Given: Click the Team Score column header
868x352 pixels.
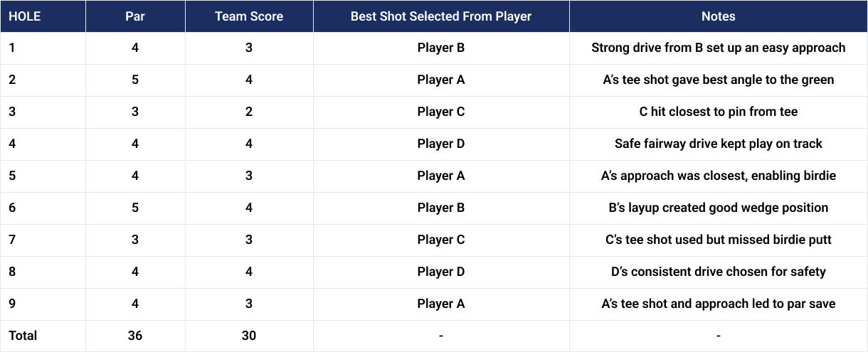Looking at the screenshot, I should [x=249, y=16].
